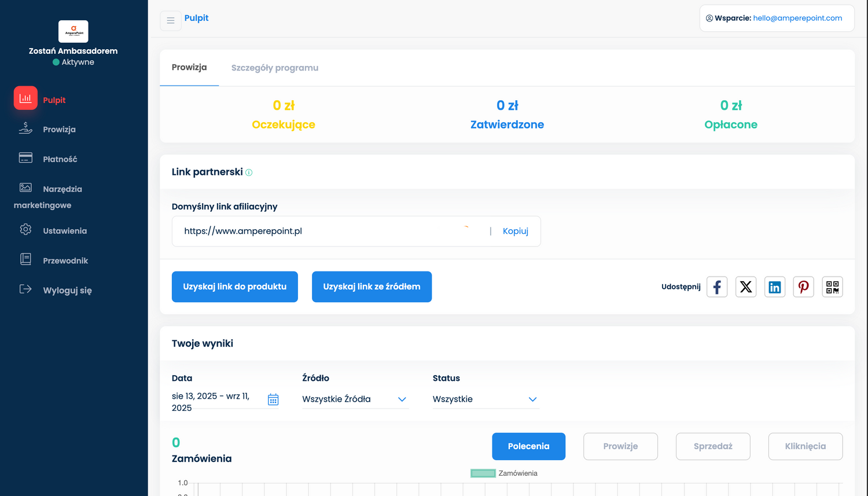Open Pulpit in the sidebar menu
This screenshot has width=868, height=496.
(54, 100)
